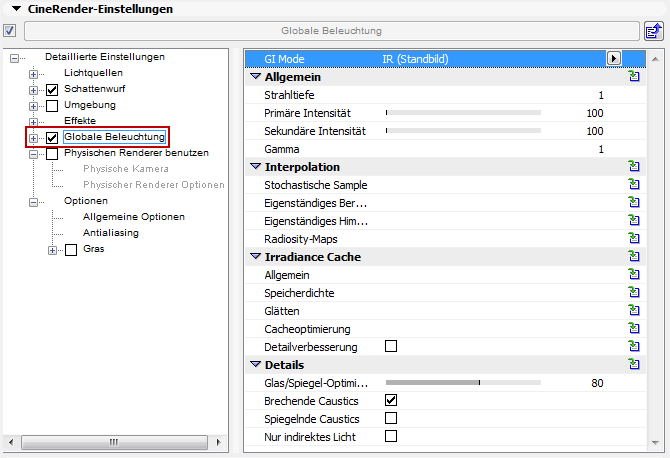Open Eigenständiges Him… green arrow icon
The width and height of the screenshot is (670, 458).
pyautogui.click(x=634, y=220)
